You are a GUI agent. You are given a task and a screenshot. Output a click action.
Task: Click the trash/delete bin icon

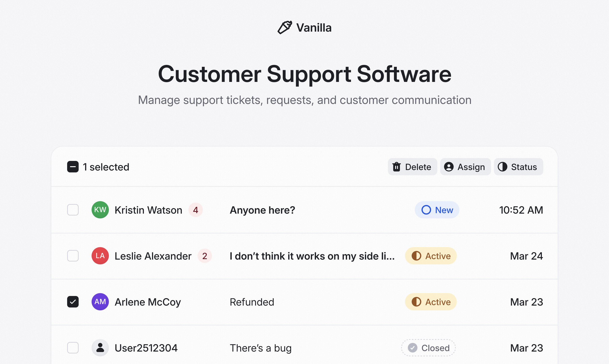[x=397, y=167]
